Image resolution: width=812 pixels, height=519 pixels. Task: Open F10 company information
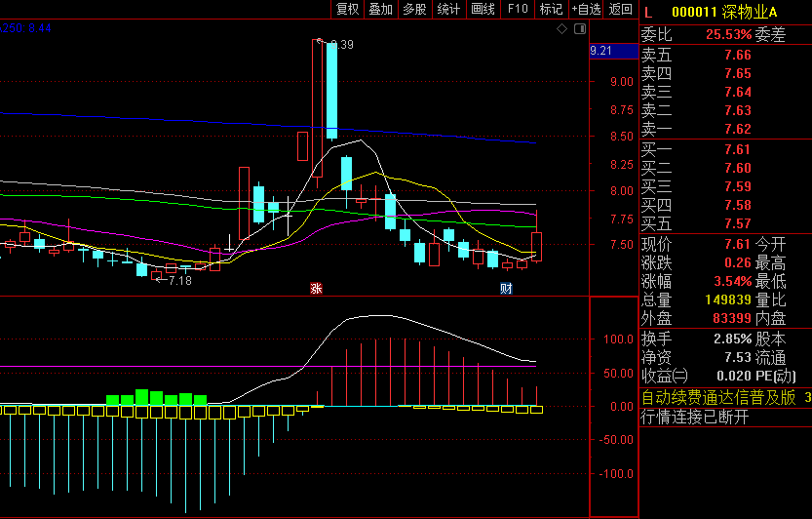pos(518,10)
